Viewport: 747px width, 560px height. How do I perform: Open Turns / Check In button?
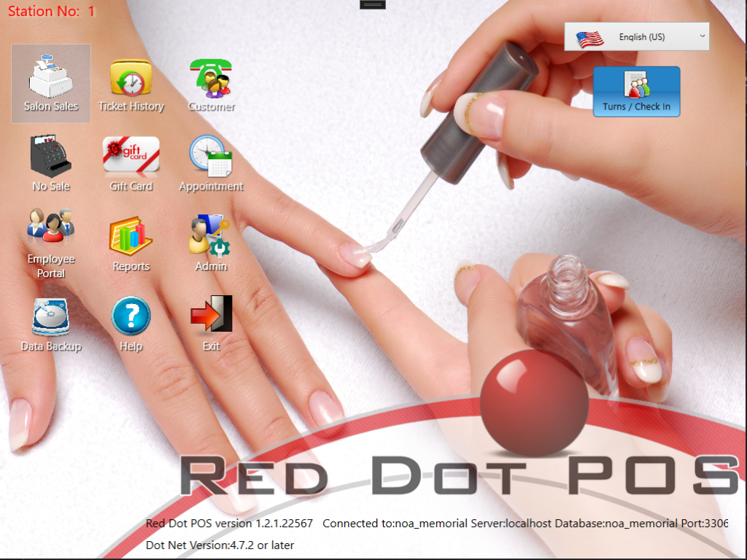[x=636, y=91]
